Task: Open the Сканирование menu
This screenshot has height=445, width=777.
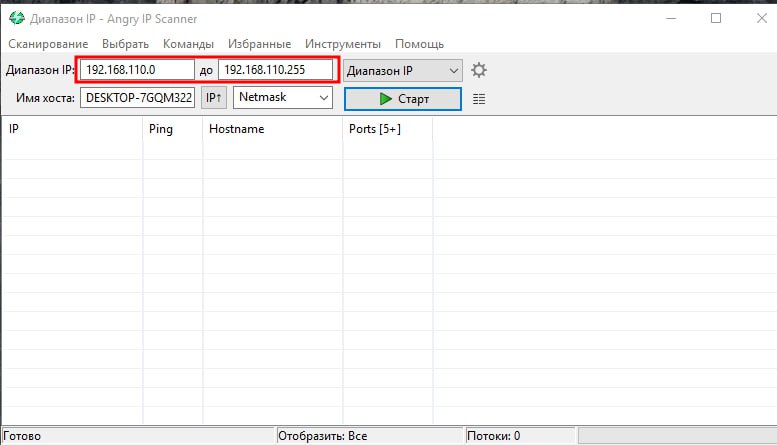Action: pyautogui.click(x=48, y=44)
